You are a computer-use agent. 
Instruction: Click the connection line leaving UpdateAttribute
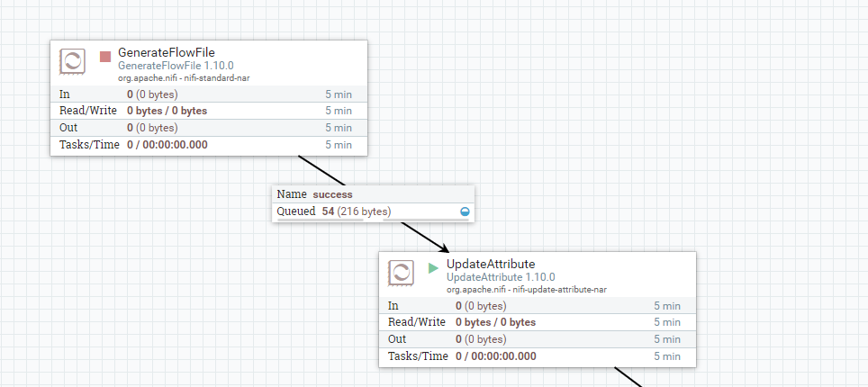coord(628,377)
